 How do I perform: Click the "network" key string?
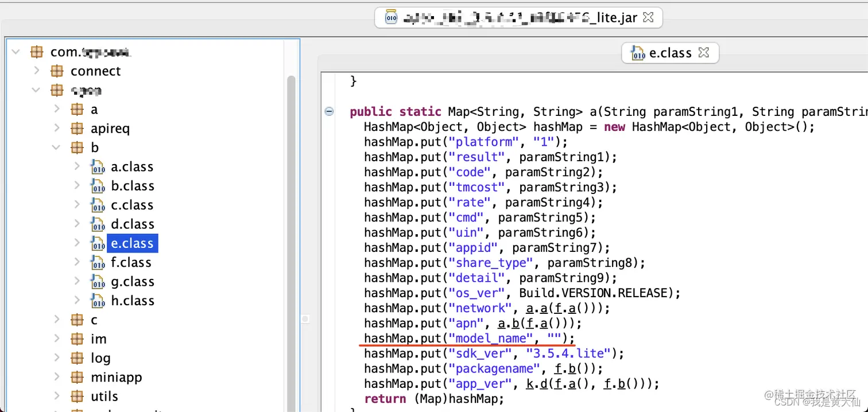480,308
